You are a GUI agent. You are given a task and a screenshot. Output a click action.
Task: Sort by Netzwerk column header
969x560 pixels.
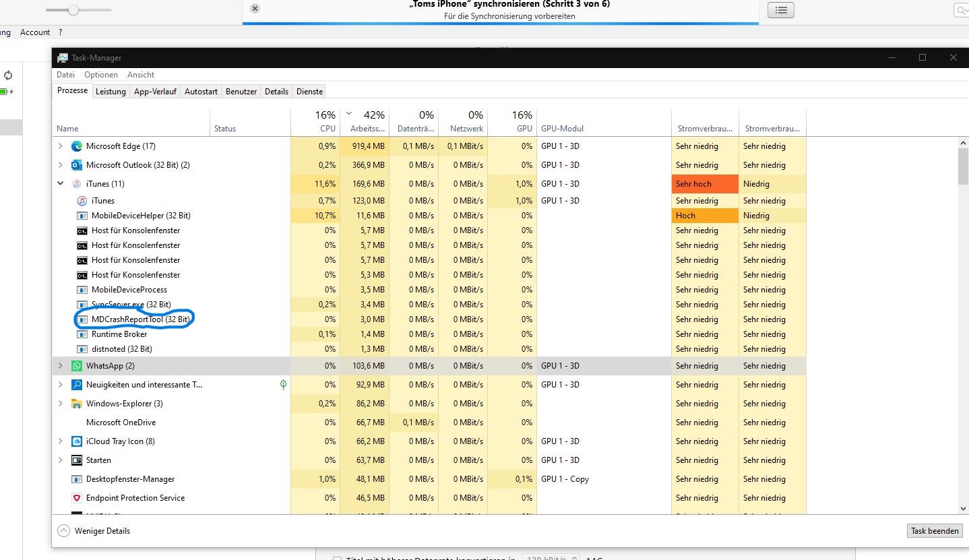463,121
